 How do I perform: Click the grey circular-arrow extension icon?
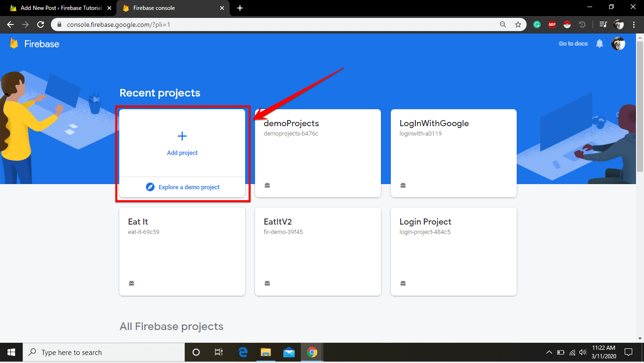pyautogui.click(x=582, y=24)
